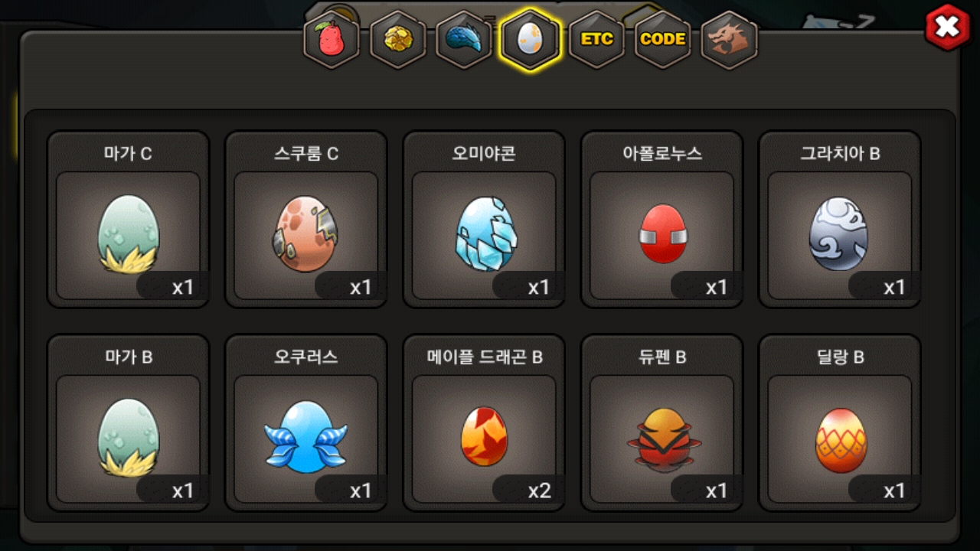Open the CODE tab
The image size is (980, 551).
click(x=662, y=40)
